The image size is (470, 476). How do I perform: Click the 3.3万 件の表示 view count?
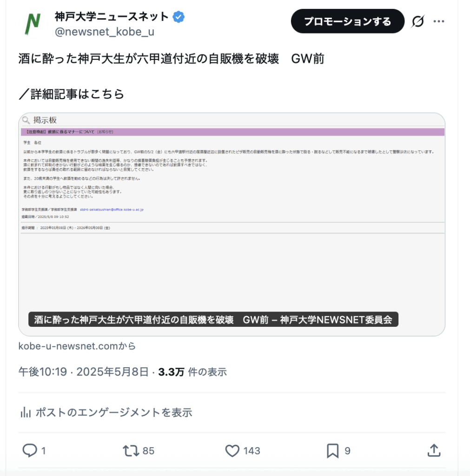pyautogui.click(x=192, y=372)
